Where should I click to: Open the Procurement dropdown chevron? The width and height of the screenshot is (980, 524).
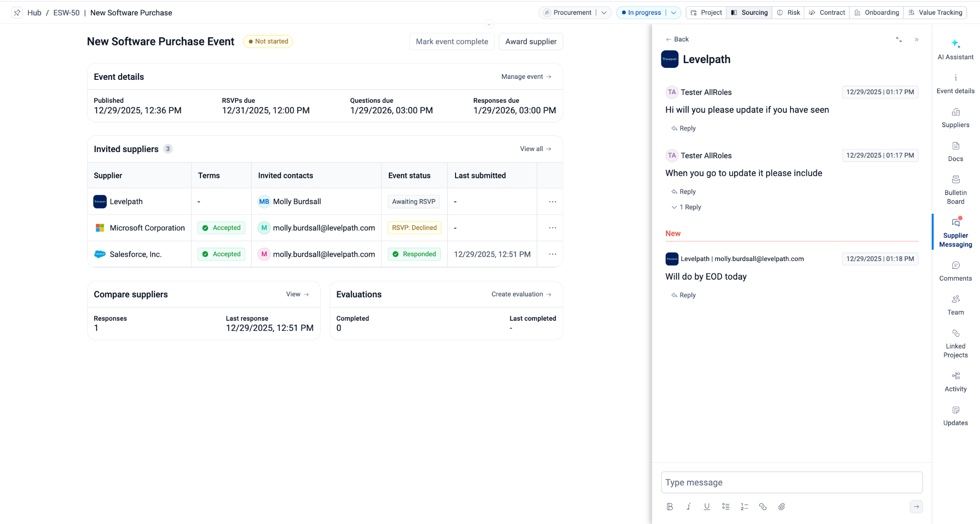604,13
